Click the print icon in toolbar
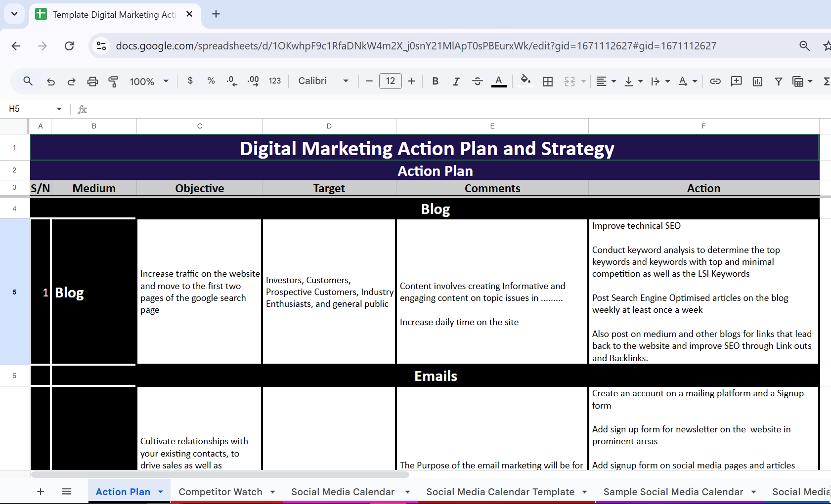This screenshot has height=504, width=831. click(x=92, y=82)
